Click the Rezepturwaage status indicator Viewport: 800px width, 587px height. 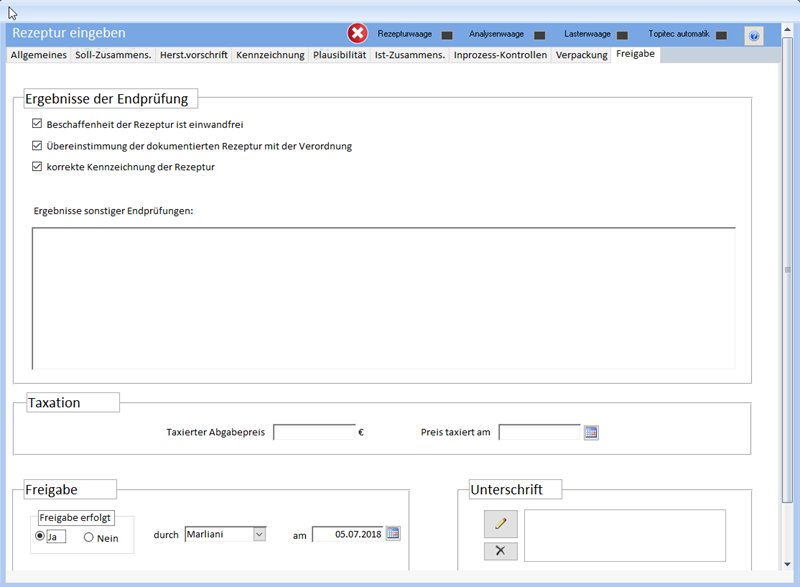(447, 35)
